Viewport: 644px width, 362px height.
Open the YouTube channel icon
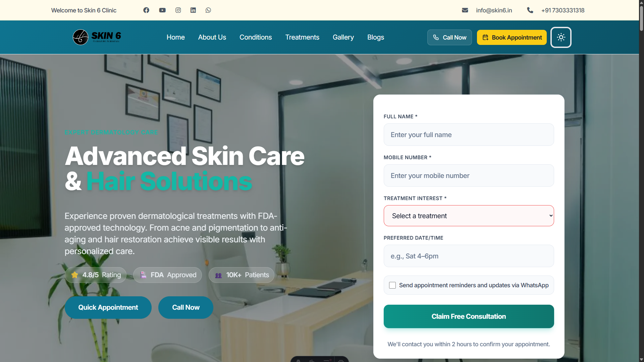click(x=162, y=10)
